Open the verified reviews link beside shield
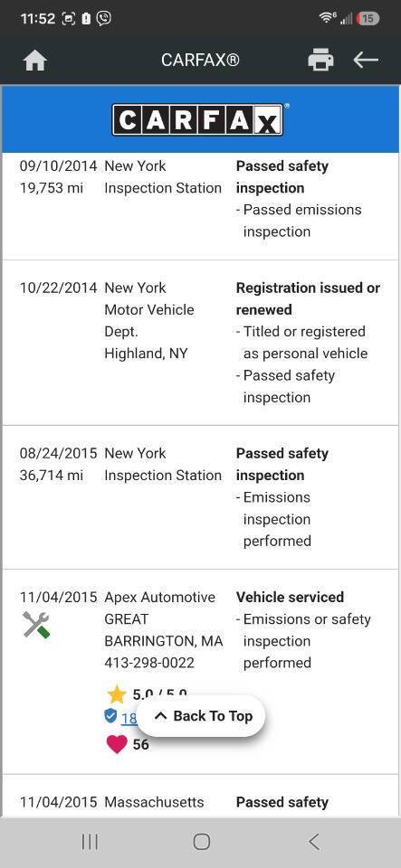The height and width of the screenshot is (868, 401). pos(129,718)
